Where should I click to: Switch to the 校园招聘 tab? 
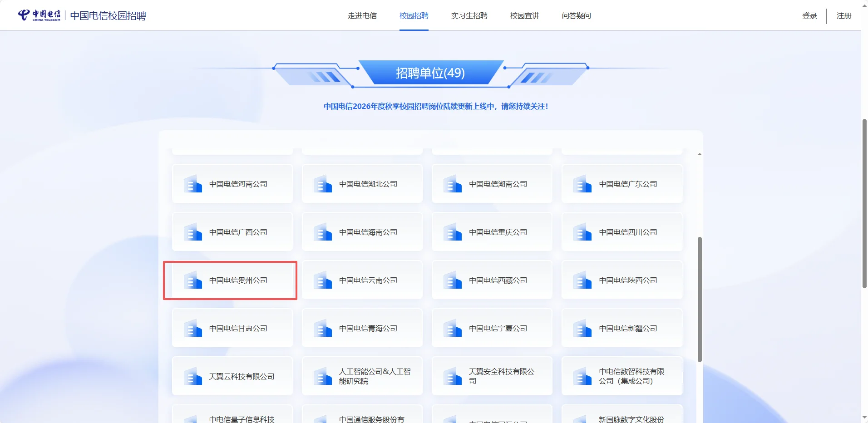click(x=414, y=16)
